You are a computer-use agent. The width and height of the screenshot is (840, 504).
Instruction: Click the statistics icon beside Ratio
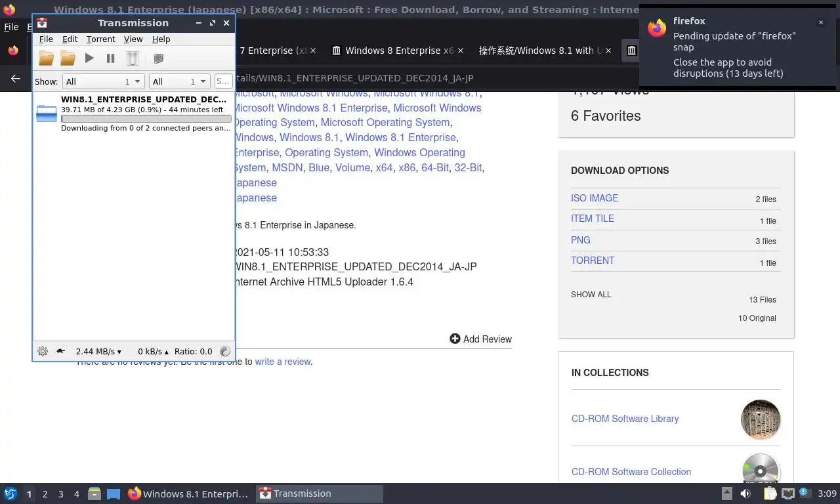pos(225,351)
